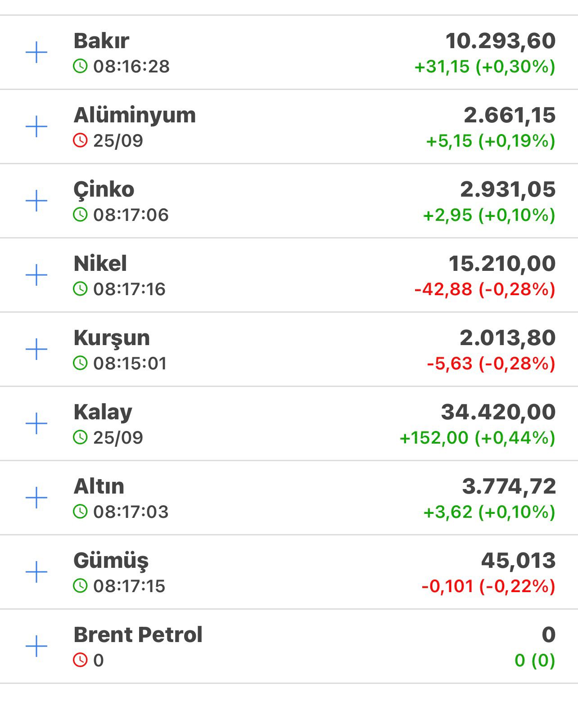The height and width of the screenshot is (728, 578).
Task: Click the plus icon next to Nikel
Action: tap(36, 275)
